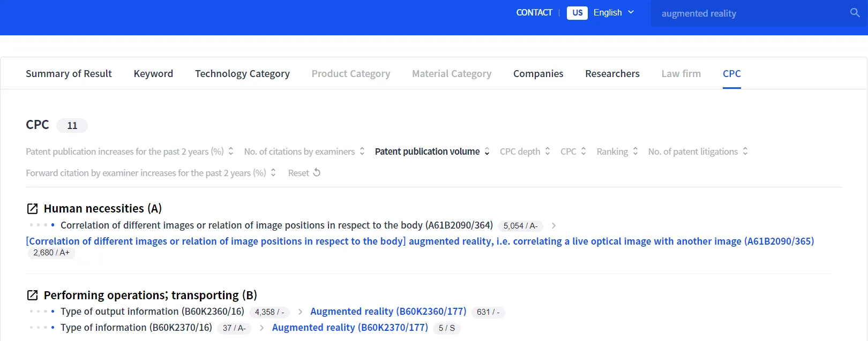Screen dimensions: 868x341
Task: Click the search magnifier icon
Action: (855, 13)
